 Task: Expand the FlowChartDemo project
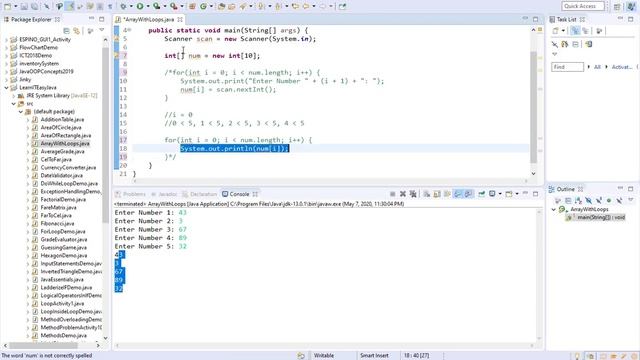(6, 48)
